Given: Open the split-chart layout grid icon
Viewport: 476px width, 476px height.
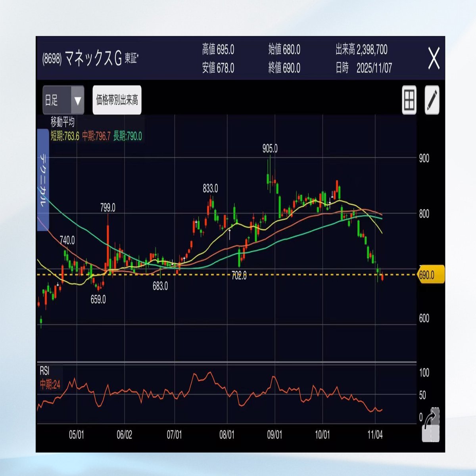Looking at the screenshot, I should (409, 100).
